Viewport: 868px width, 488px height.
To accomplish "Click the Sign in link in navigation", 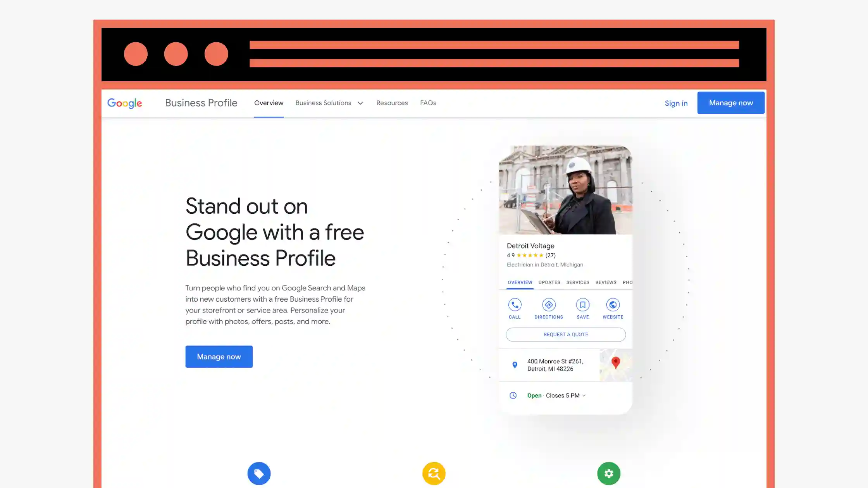I will (676, 103).
